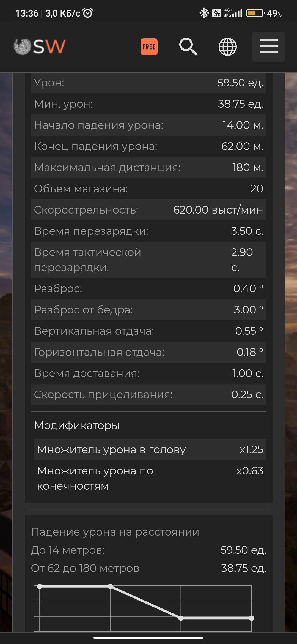Open the globe language selector

[228, 47]
